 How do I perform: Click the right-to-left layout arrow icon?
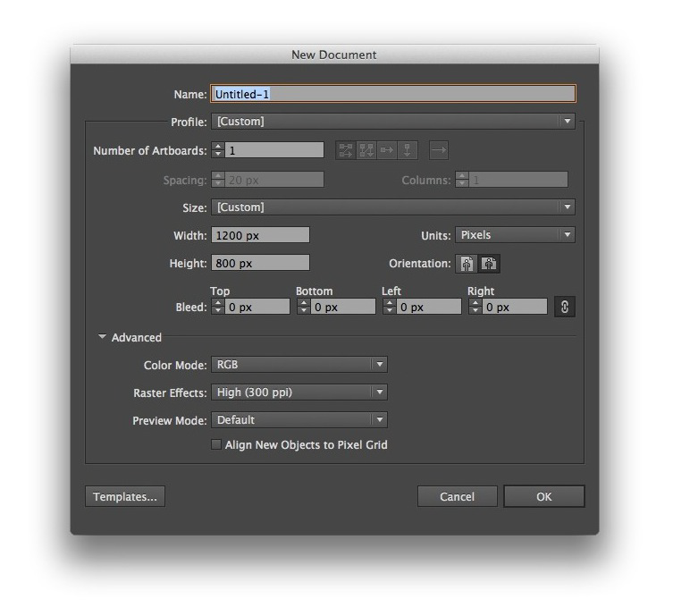pos(439,151)
